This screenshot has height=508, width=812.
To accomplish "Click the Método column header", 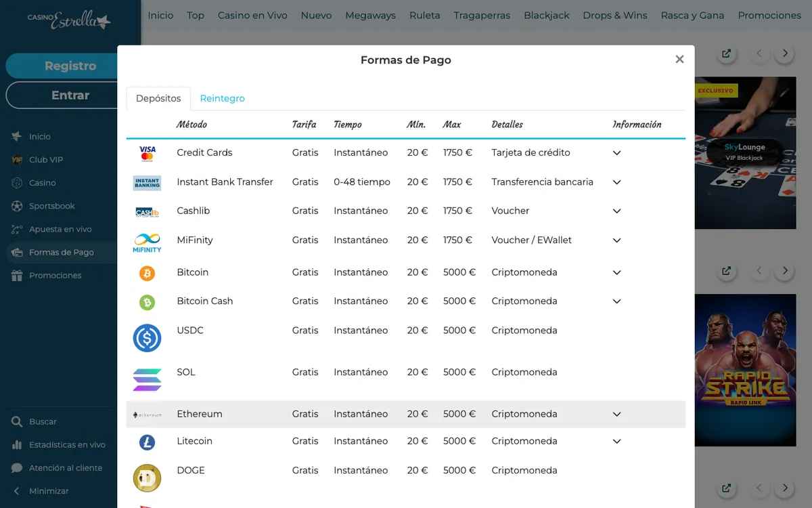I will (x=191, y=125).
